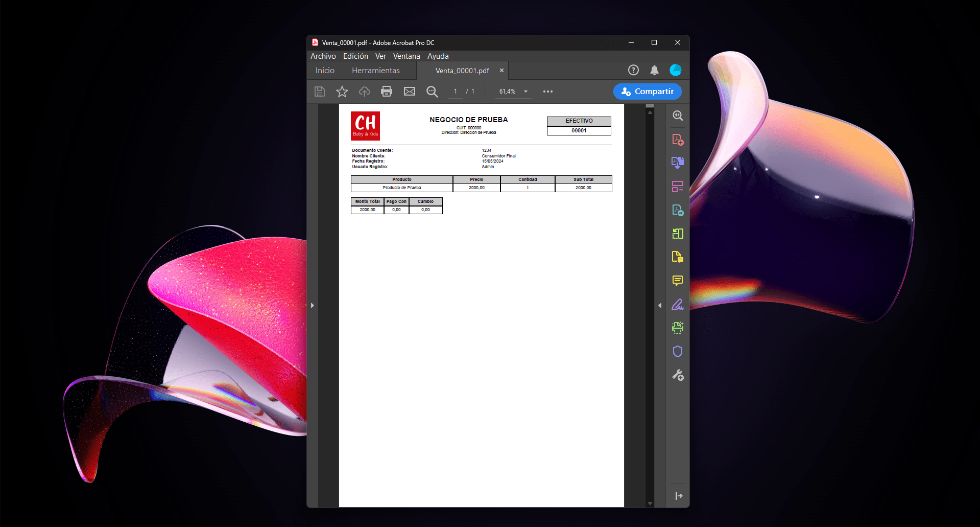Viewport: 980px width, 527px height.
Task: Click the Compartir button
Action: click(648, 91)
